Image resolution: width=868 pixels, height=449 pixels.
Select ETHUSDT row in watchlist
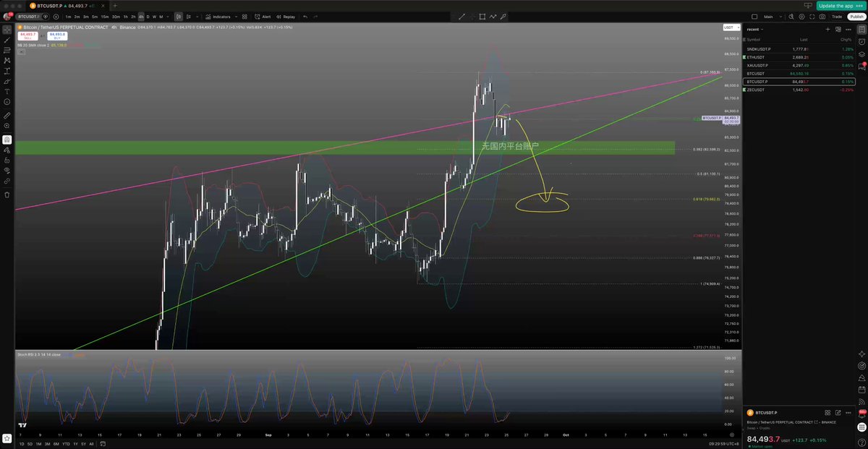click(799, 56)
